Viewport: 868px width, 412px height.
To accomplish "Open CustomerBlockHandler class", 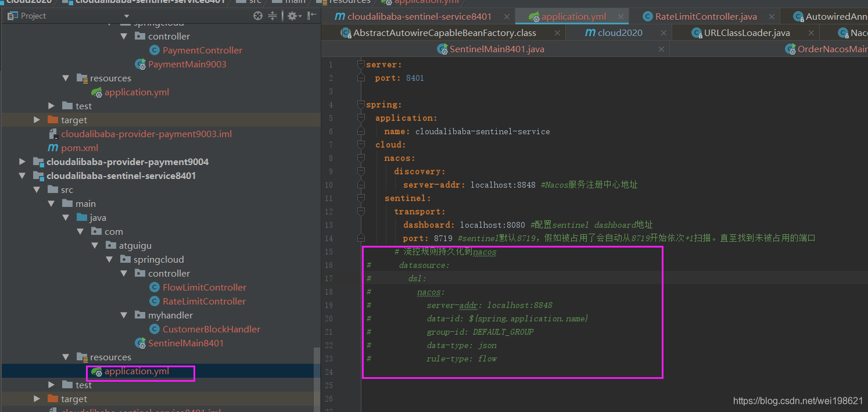I will tap(211, 329).
